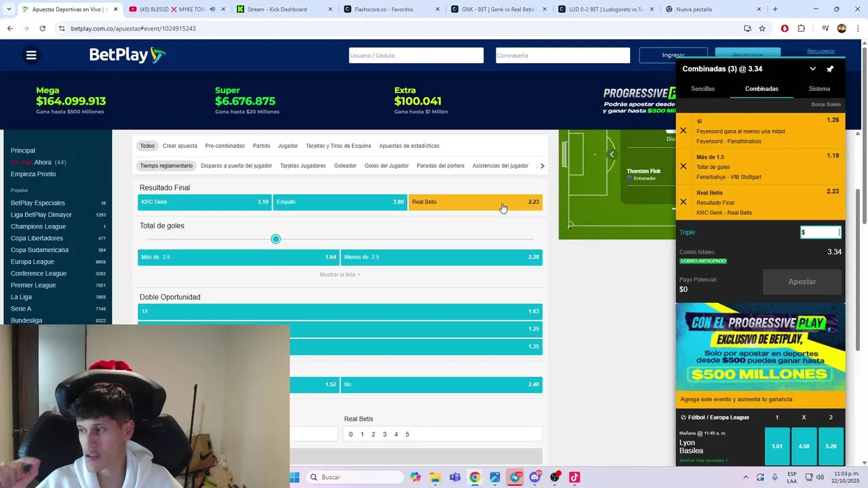Toggle Lyon-Basilea draw odds 4.50
Viewport: 868px width, 488px height.
coord(804,446)
